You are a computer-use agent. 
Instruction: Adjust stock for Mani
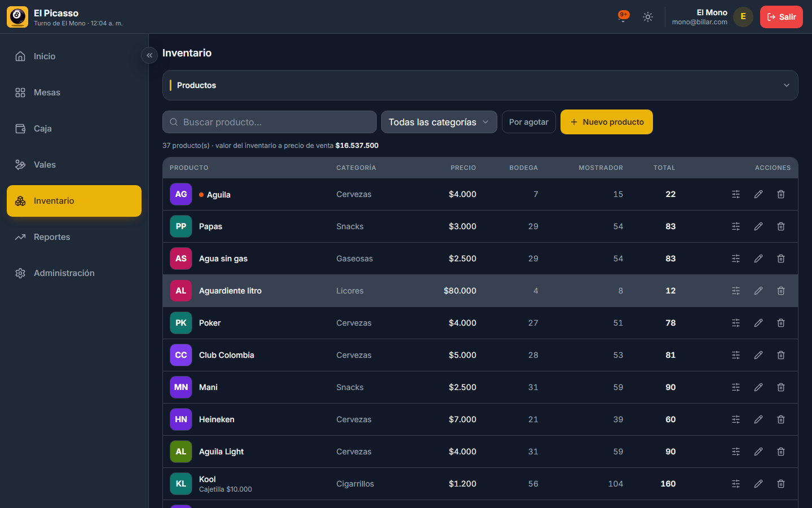click(736, 387)
